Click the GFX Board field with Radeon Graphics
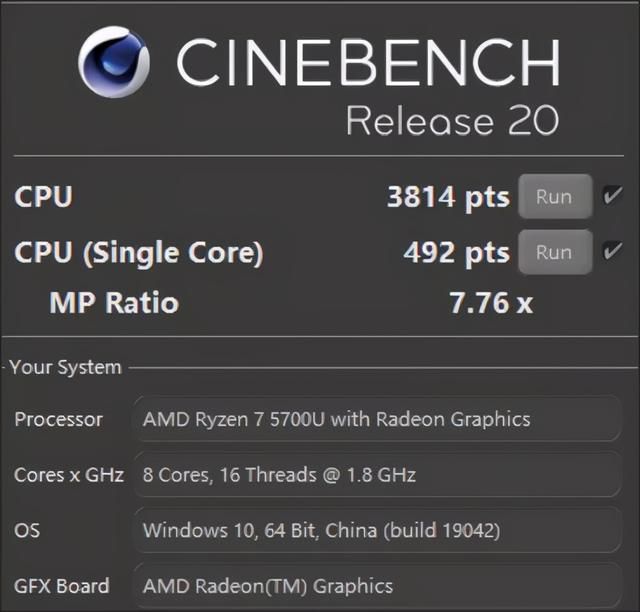This screenshot has width=640, height=612. 378,585
